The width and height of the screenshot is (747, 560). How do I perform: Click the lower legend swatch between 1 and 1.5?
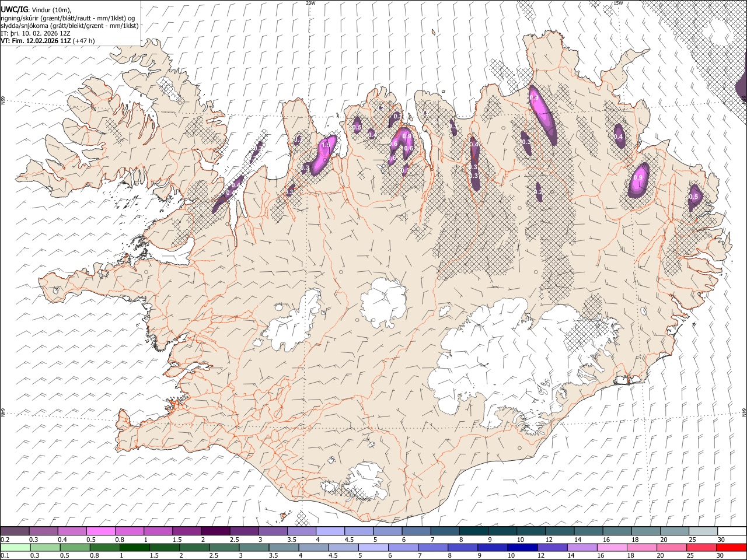(x=134, y=547)
